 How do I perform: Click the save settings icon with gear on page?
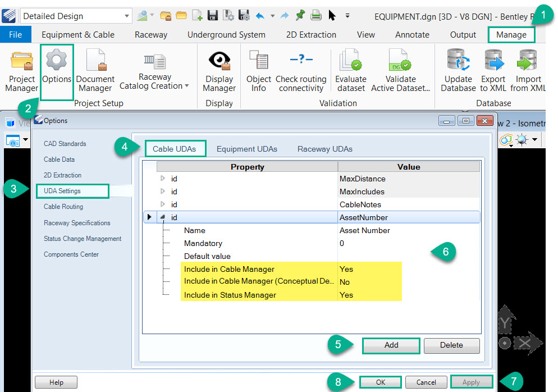[x=228, y=16]
